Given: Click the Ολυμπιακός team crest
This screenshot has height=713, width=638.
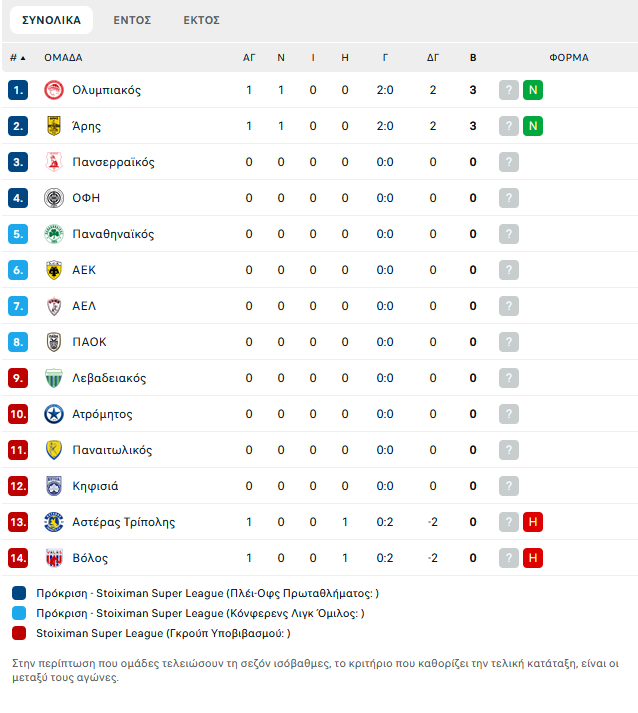Looking at the screenshot, I should pos(54,90).
